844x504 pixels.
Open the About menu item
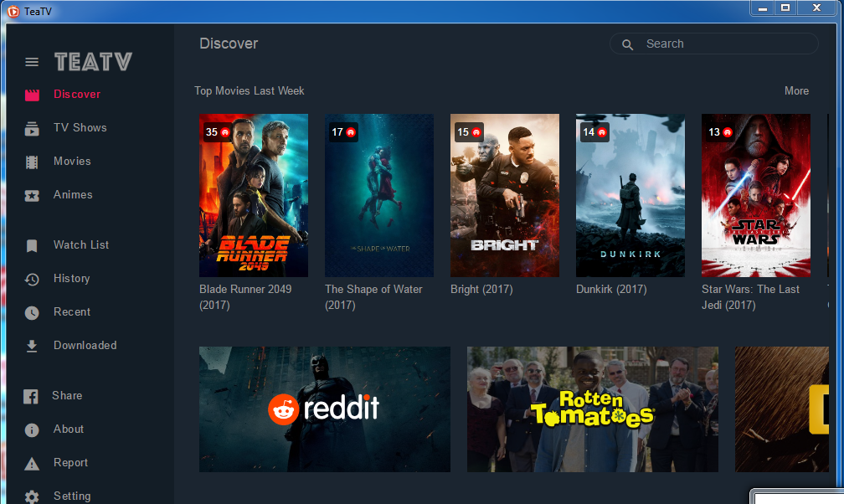tap(69, 429)
